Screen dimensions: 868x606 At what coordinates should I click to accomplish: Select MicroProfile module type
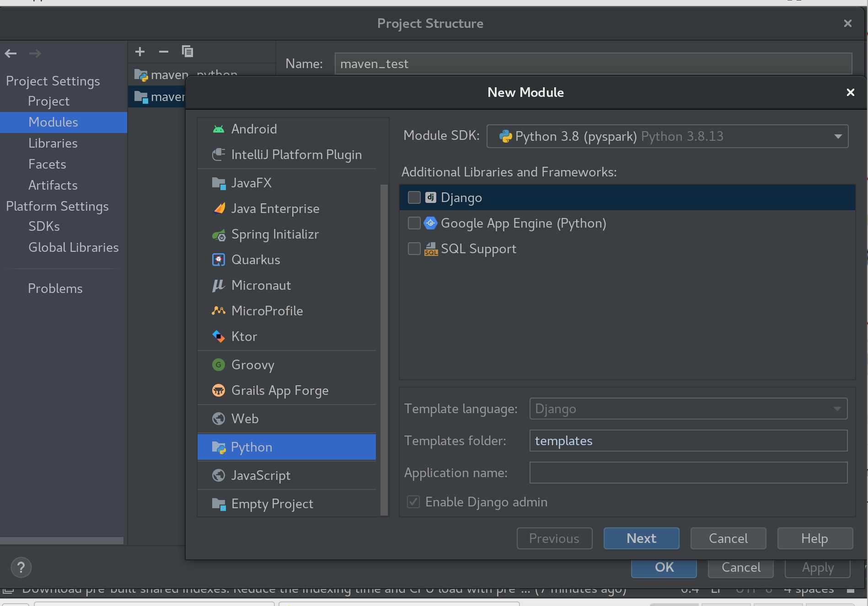pos(287,311)
